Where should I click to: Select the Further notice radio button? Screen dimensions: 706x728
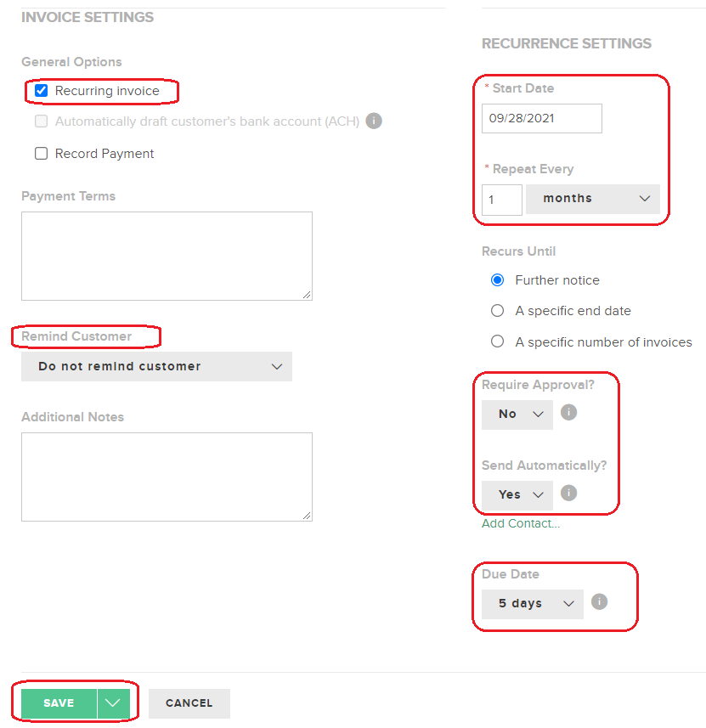498,280
